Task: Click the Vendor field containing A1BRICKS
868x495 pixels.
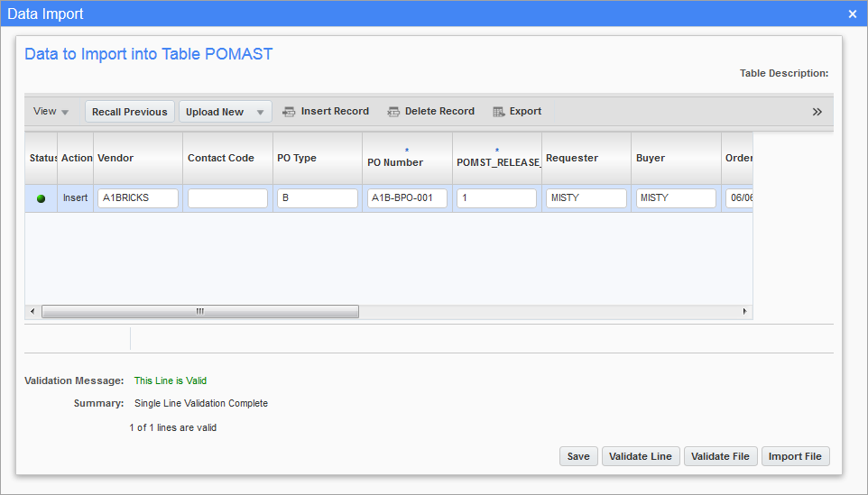Action: point(137,198)
